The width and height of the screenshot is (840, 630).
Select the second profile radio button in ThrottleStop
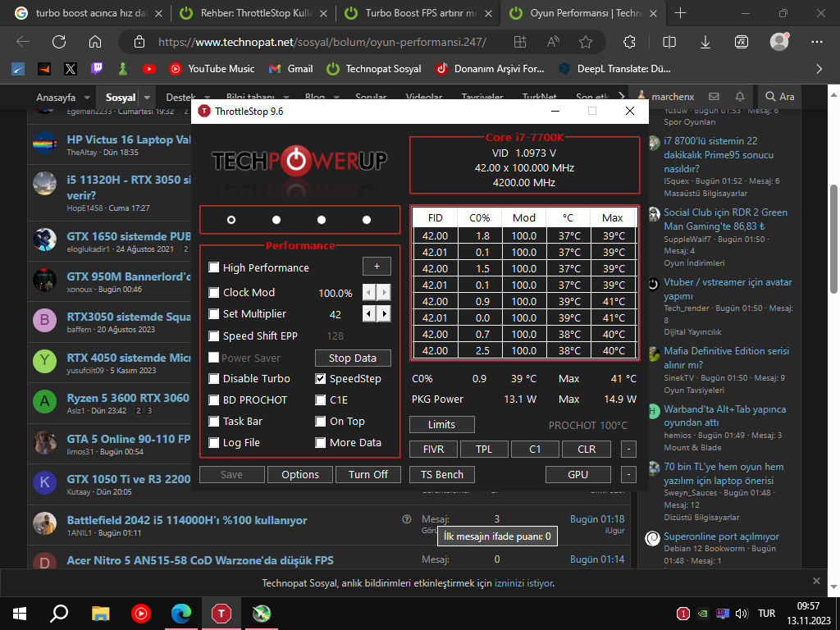[276, 220]
